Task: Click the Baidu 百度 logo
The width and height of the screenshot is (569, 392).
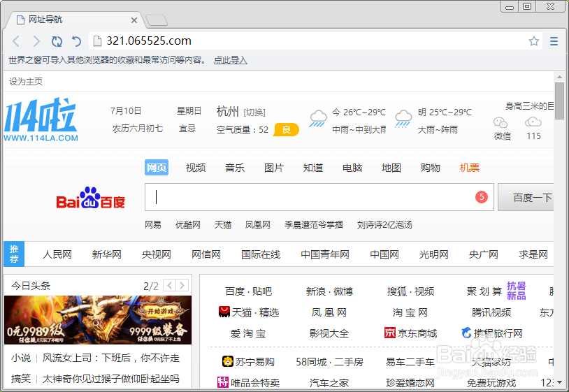Action: 90,198
